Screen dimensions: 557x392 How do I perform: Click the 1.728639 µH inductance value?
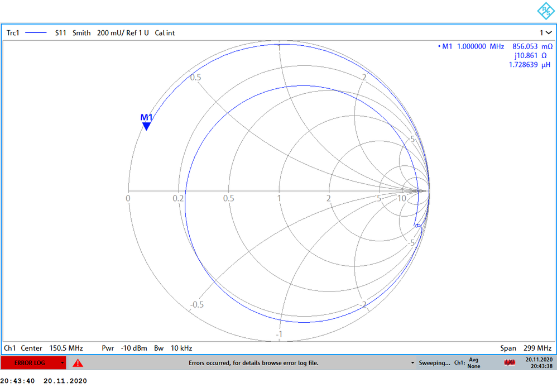tap(529, 65)
